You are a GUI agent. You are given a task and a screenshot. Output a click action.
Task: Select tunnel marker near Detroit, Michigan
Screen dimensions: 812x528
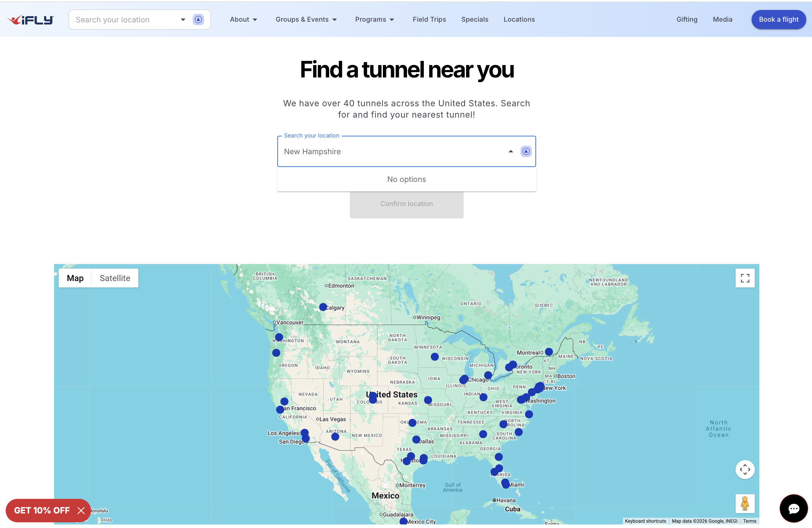coord(488,375)
